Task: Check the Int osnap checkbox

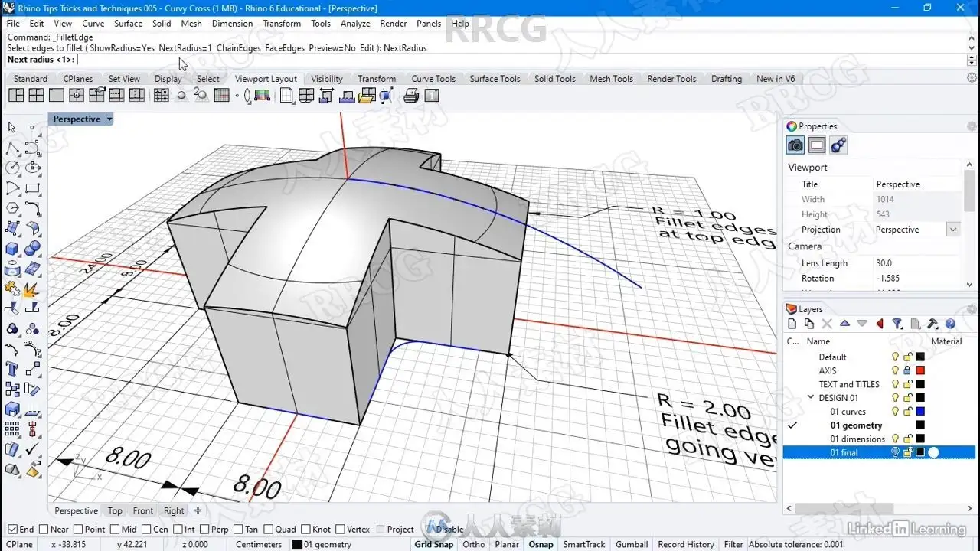Action: [178, 529]
